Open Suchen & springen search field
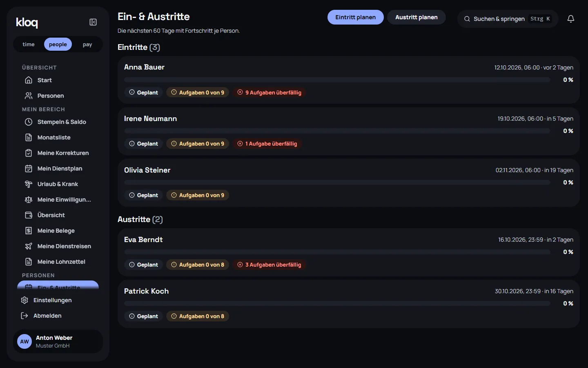The image size is (588, 368). click(x=508, y=19)
